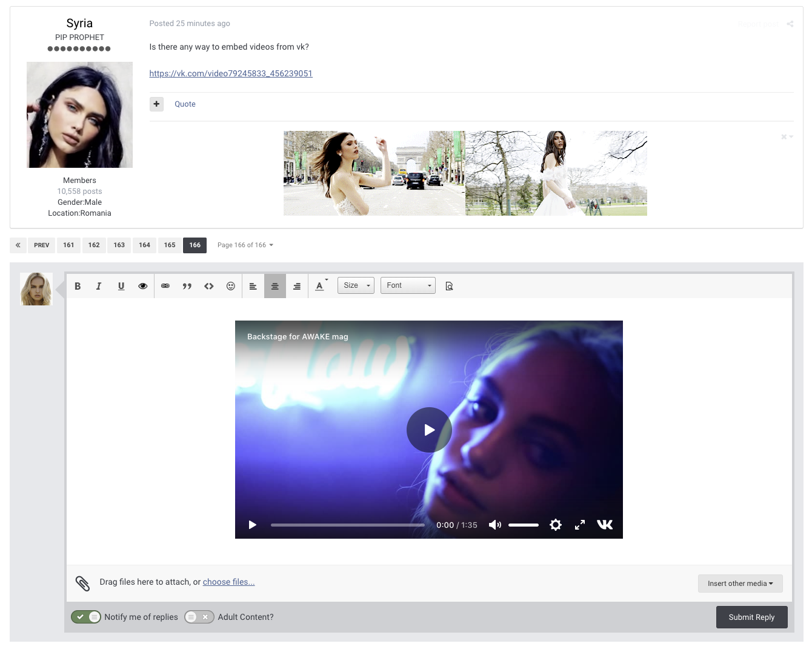Open the Size dropdown
The height and width of the screenshot is (652, 812).
(x=356, y=285)
